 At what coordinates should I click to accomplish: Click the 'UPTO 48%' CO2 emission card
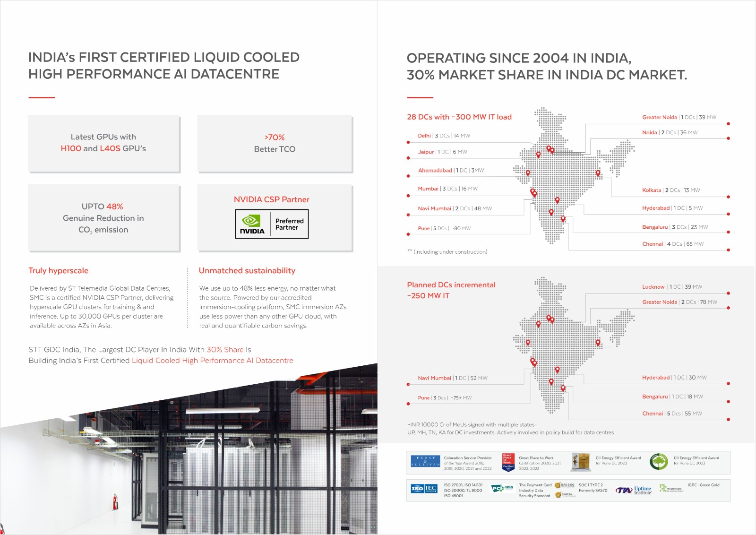point(103,218)
